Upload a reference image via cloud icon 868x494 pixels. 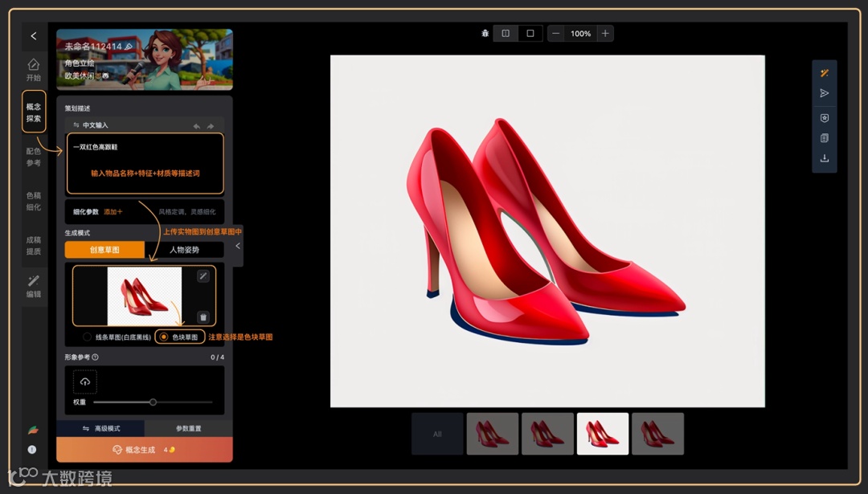pos(85,382)
